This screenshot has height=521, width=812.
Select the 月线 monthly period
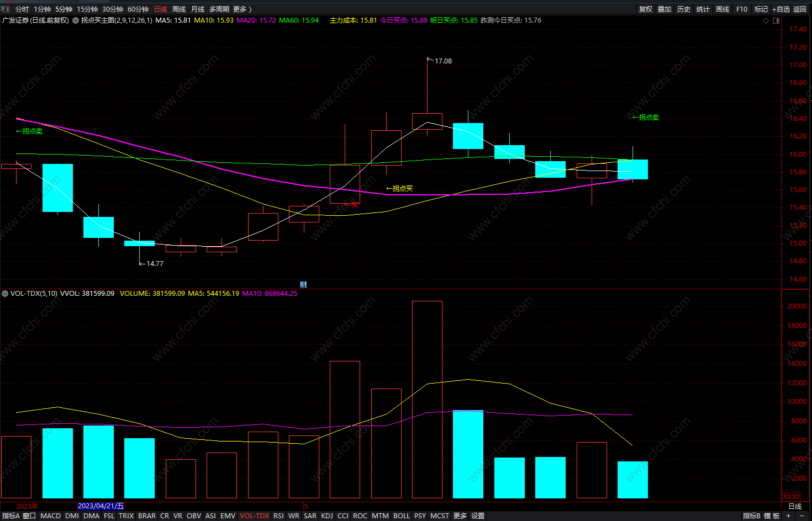pyautogui.click(x=198, y=9)
